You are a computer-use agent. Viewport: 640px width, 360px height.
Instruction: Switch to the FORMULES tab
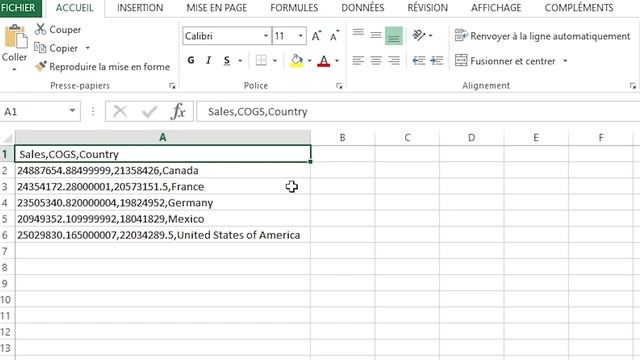pos(294,8)
